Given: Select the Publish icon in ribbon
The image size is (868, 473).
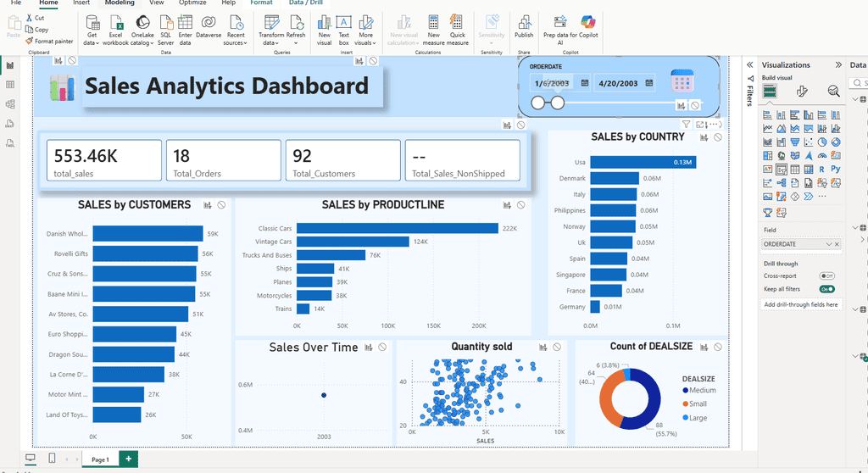Looking at the screenshot, I should [x=524, y=27].
